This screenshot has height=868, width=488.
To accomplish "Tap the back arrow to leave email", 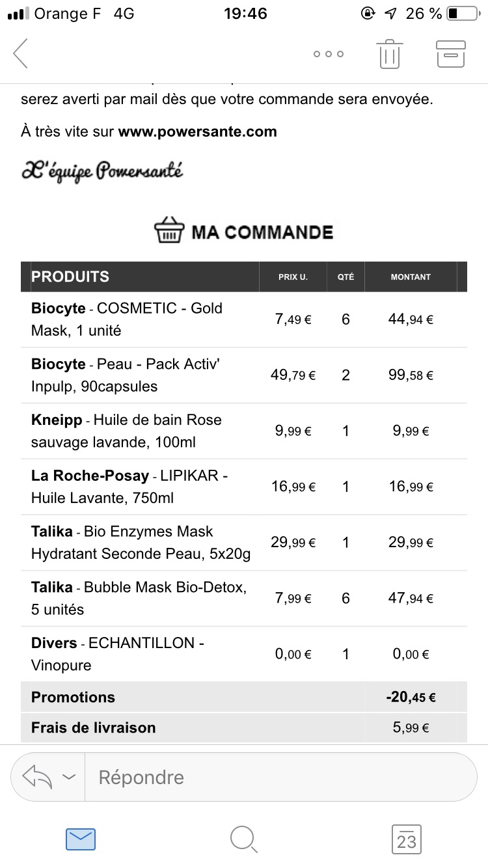I will 21,53.
